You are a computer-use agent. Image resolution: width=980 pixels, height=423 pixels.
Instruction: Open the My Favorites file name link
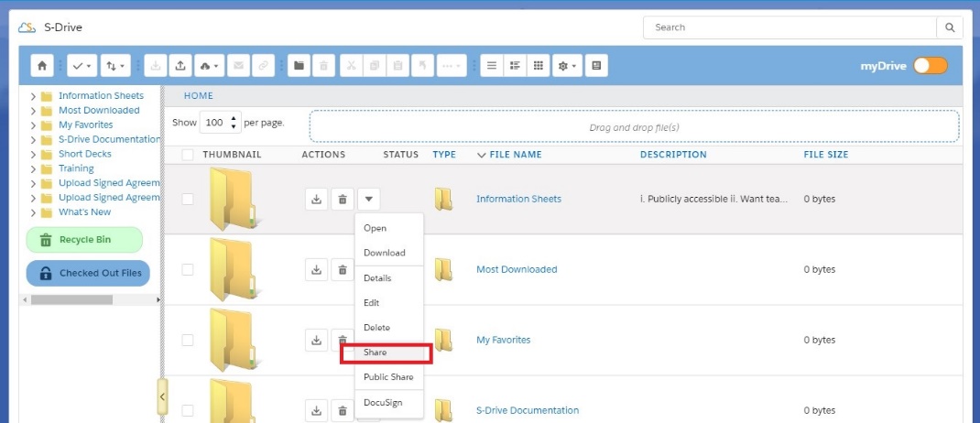(503, 340)
